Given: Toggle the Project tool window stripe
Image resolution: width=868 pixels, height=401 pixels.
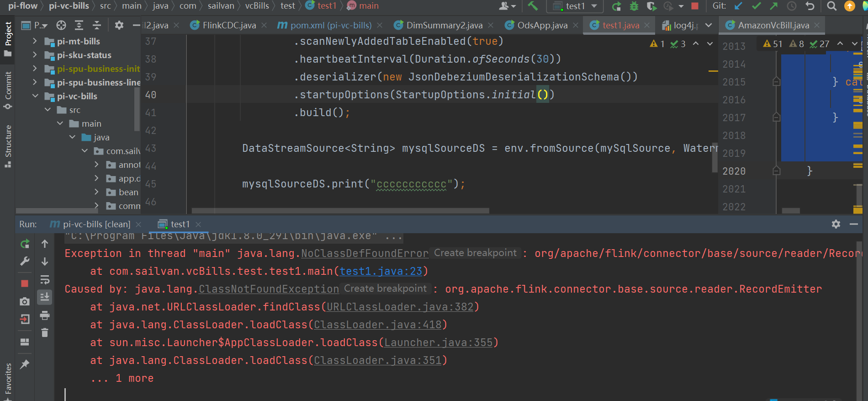Looking at the screenshot, I should click(8, 39).
